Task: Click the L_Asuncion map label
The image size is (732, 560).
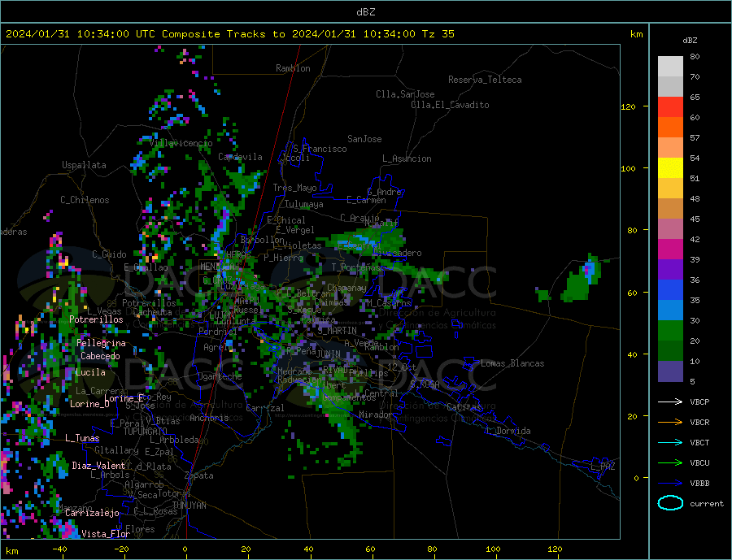Action: coord(407,158)
